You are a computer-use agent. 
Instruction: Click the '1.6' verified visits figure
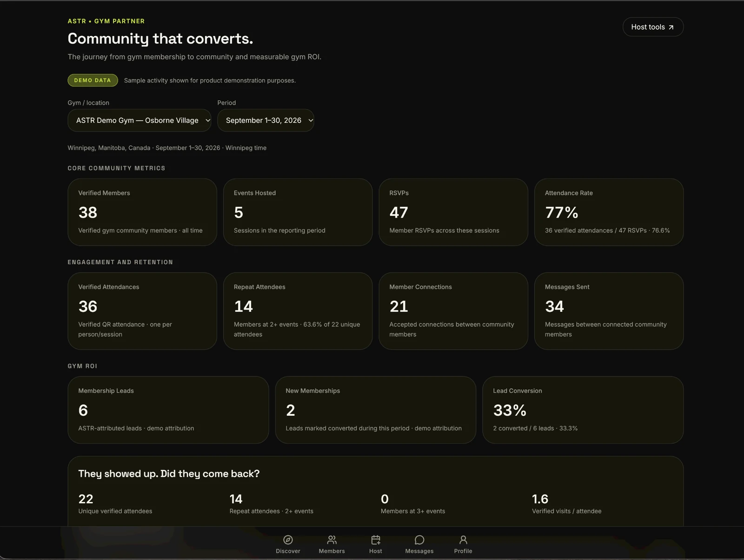click(x=540, y=499)
